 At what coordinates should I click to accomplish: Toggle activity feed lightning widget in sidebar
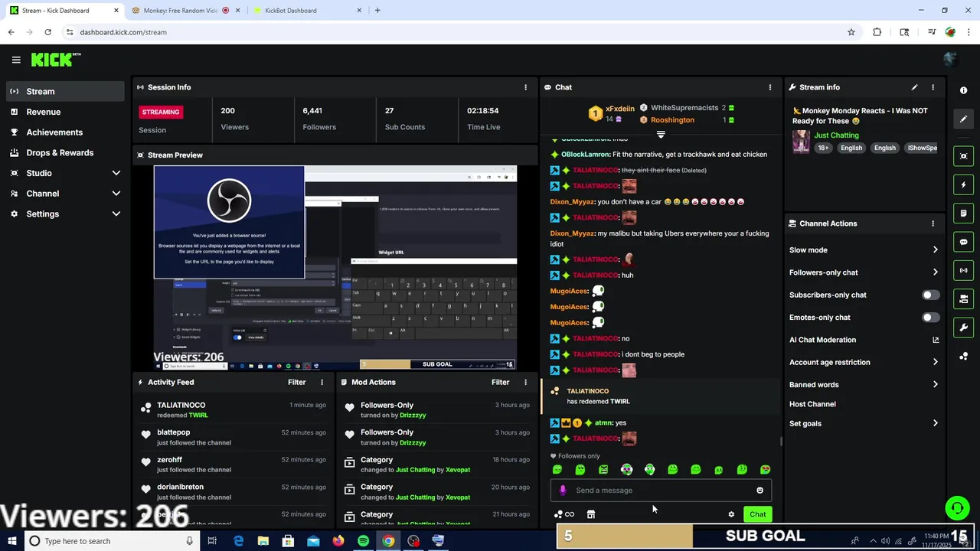[x=963, y=184]
